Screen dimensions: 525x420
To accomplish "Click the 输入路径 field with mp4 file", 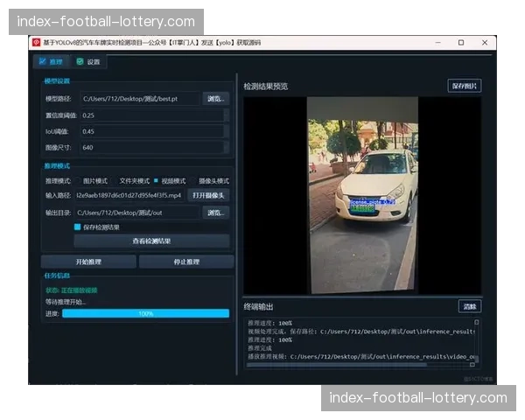I will point(129,195).
